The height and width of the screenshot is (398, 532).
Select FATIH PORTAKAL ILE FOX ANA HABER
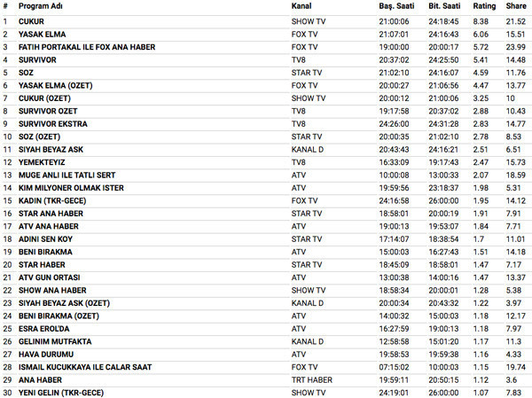coord(85,46)
